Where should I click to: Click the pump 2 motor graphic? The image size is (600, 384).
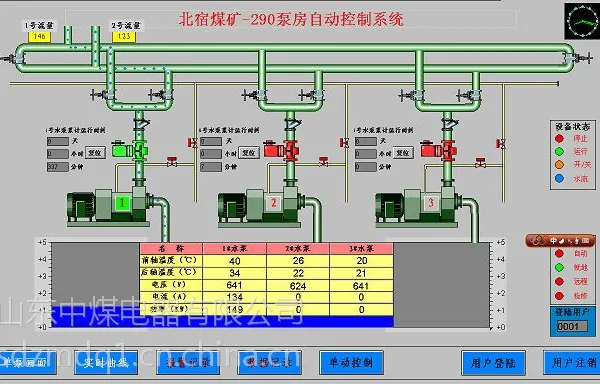click(x=232, y=207)
